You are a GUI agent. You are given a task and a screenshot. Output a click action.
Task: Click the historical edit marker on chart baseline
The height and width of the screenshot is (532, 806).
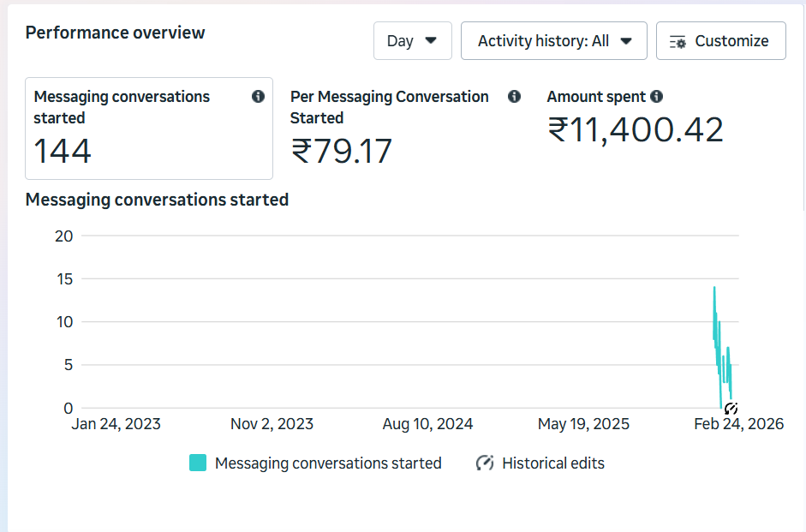click(x=731, y=409)
